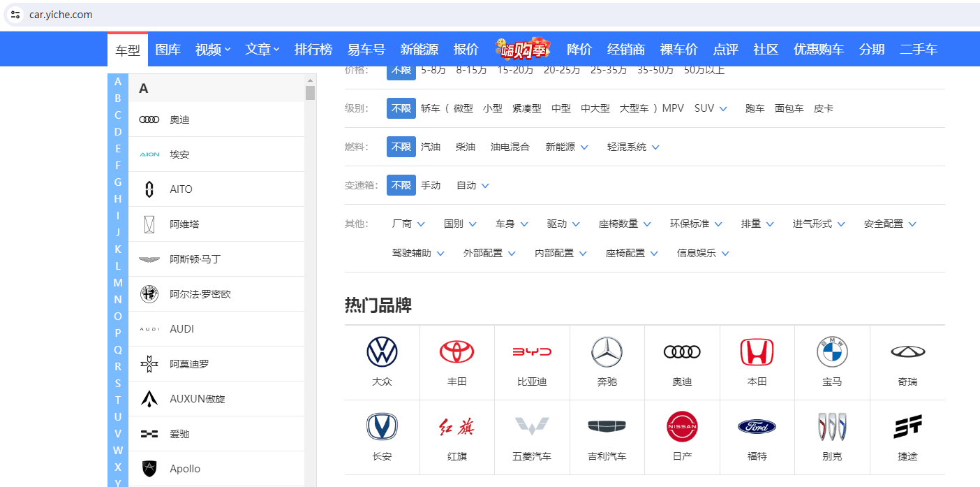This screenshot has height=487, width=980.
Task: Open the 车型 navigation tab
Action: [x=128, y=50]
